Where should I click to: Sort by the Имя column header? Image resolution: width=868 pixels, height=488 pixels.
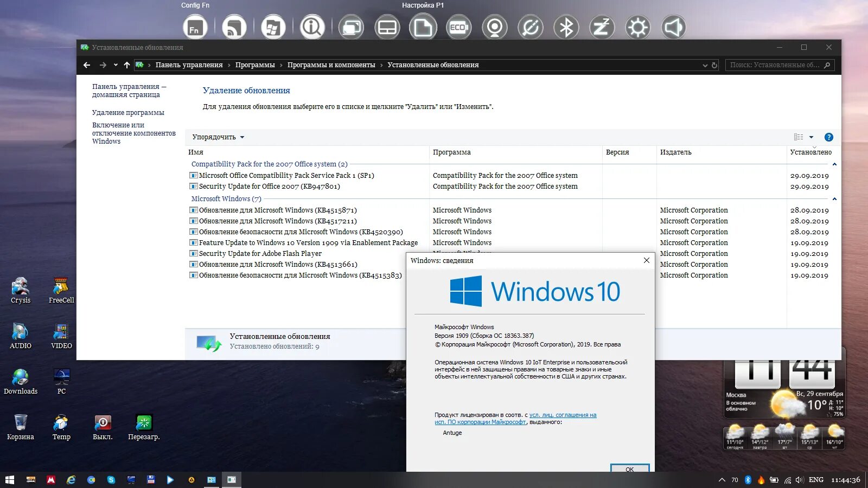pyautogui.click(x=307, y=152)
